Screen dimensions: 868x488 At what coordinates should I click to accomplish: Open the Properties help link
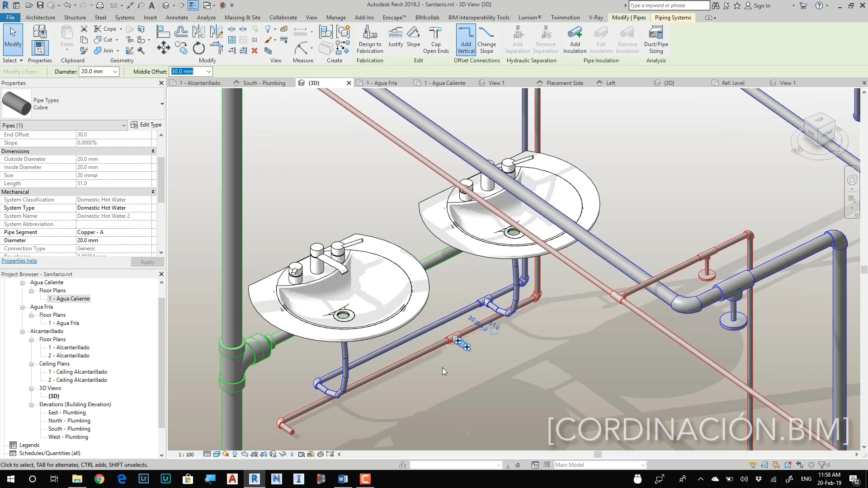click(x=19, y=261)
